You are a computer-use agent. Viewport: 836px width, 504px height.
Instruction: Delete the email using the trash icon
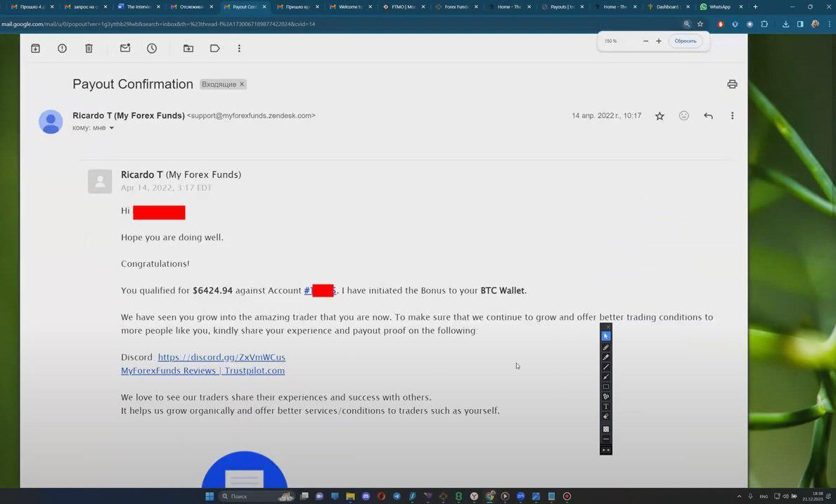[x=89, y=49]
